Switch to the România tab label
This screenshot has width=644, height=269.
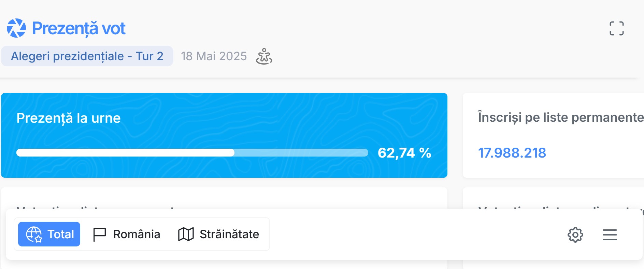coord(137,234)
